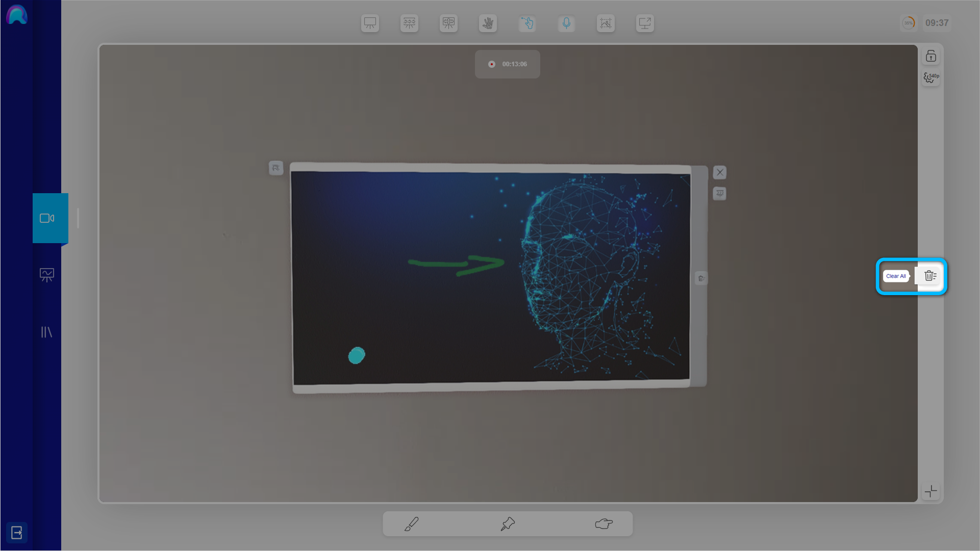
Task: Click the cyan color dot on slide
Action: tap(356, 355)
